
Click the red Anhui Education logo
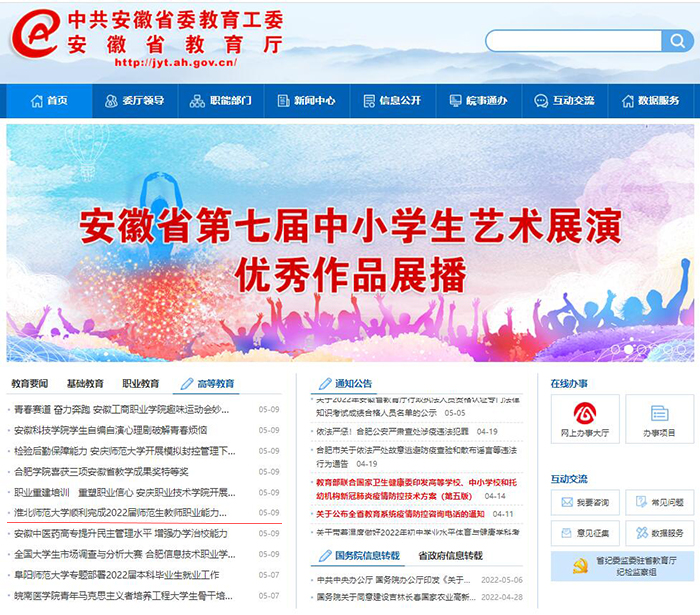click(36, 34)
